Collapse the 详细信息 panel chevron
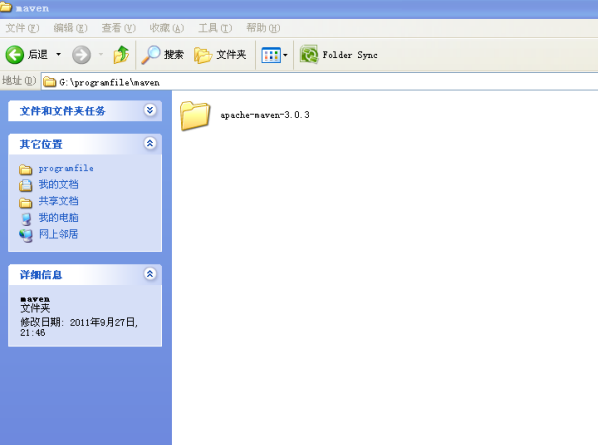The height and width of the screenshot is (445, 598). coord(150,274)
